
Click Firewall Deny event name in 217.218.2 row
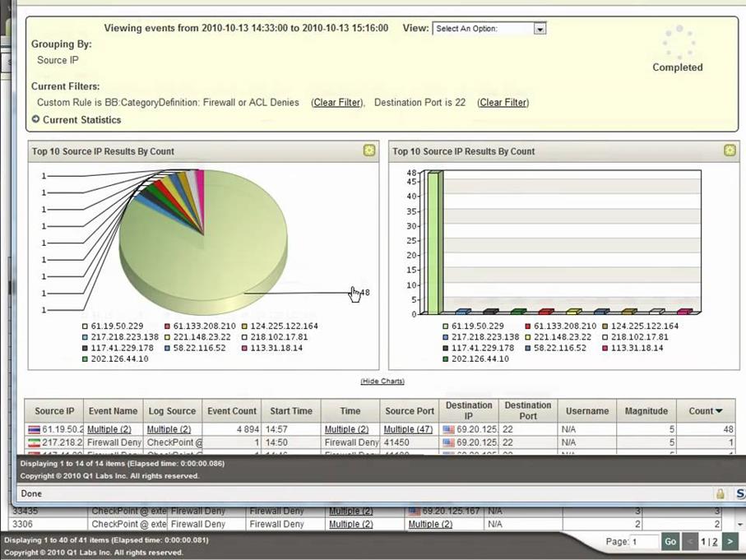114,442
